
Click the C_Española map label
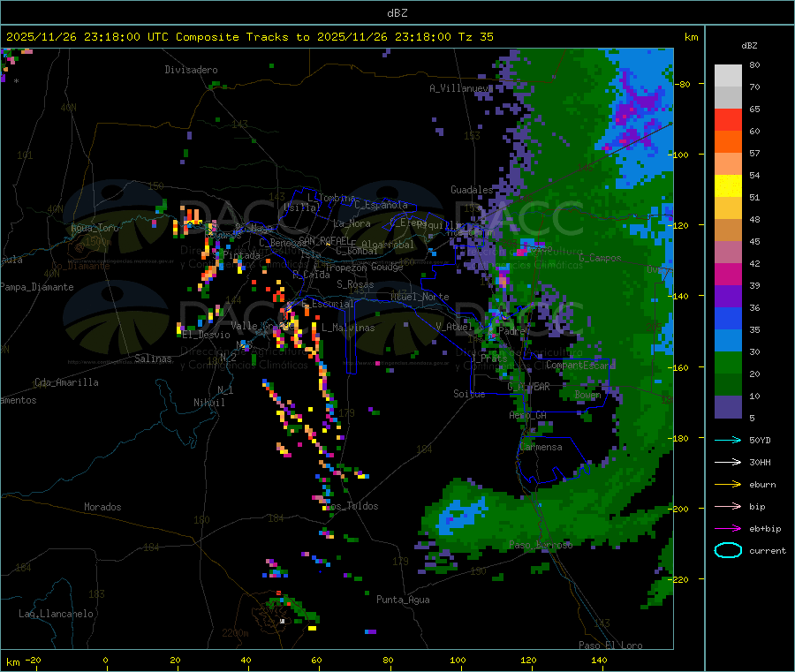coord(381,205)
